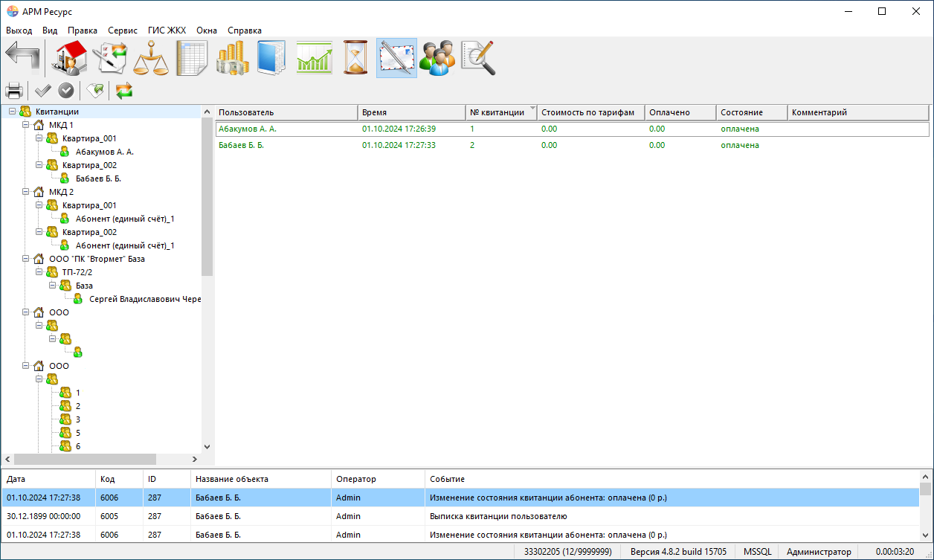Click the Администратор status bar entry
The width and height of the screenshot is (934, 560).
click(x=819, y=552)
